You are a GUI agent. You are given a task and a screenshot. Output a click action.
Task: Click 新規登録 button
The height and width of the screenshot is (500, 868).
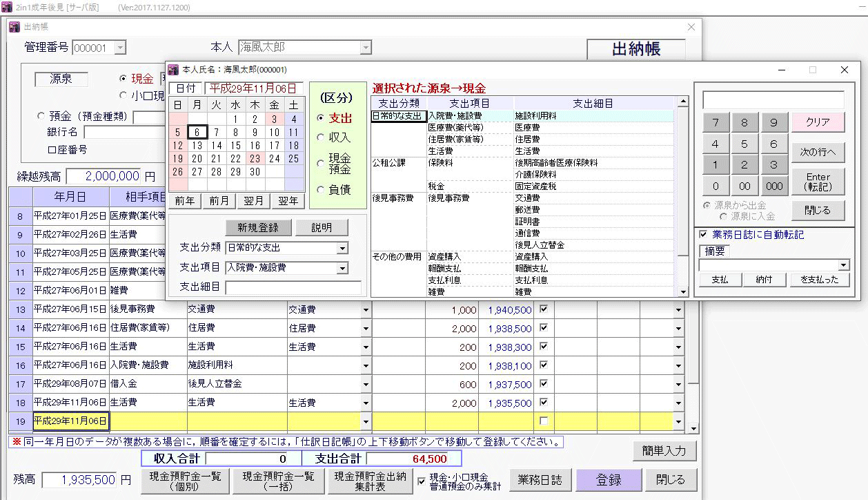point(257,228)
